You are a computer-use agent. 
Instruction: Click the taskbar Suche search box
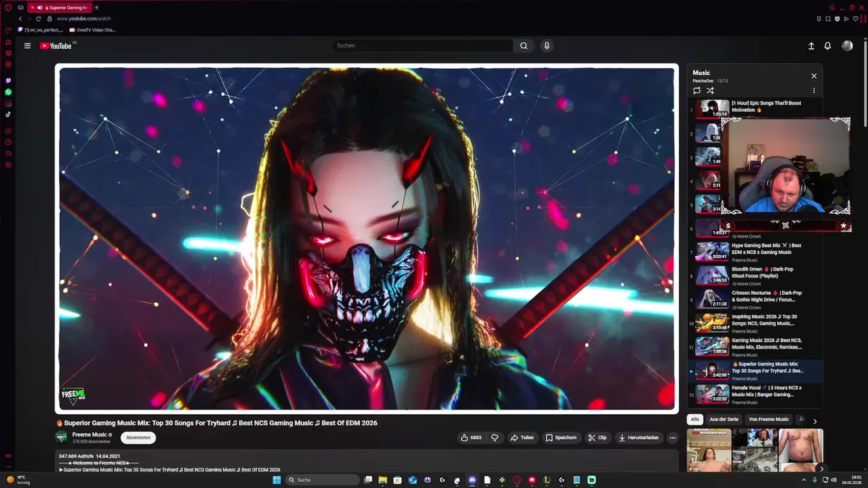(x=322, y=480)
